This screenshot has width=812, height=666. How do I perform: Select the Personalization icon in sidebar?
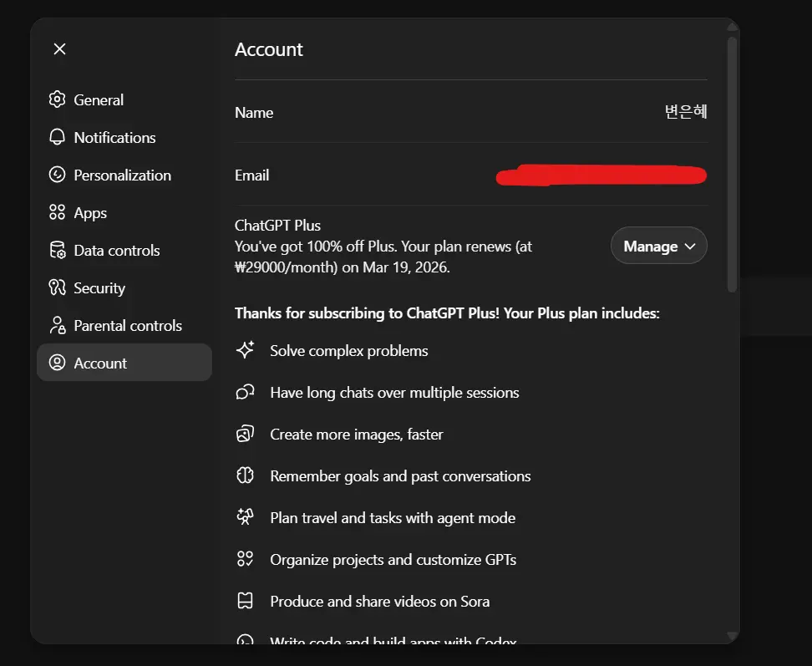point(57,175)
